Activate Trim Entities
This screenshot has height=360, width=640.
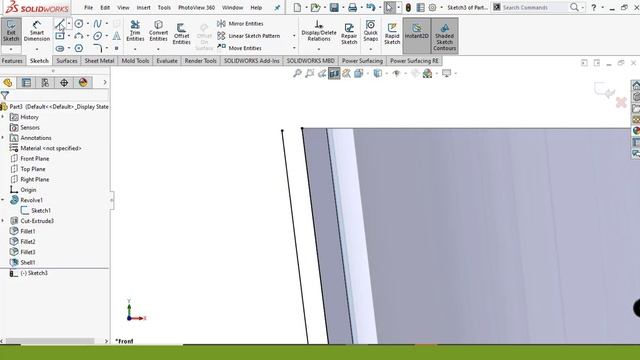click(135, 31)
